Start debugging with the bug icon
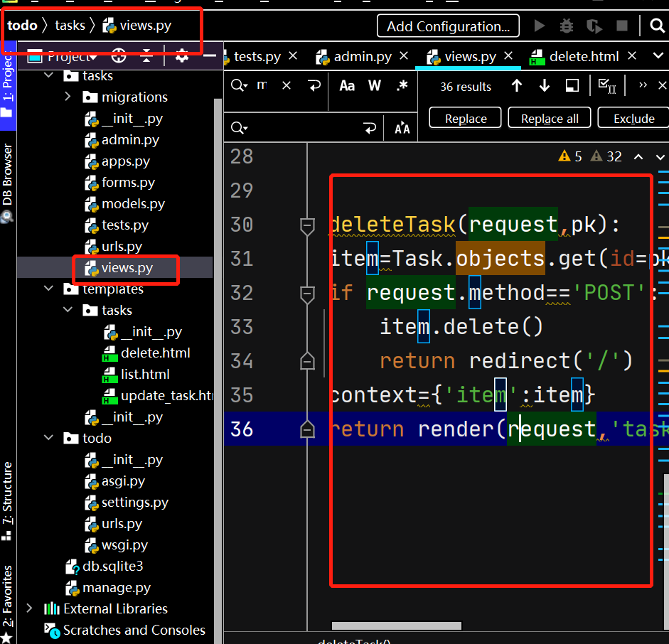 tap(567, 26)
